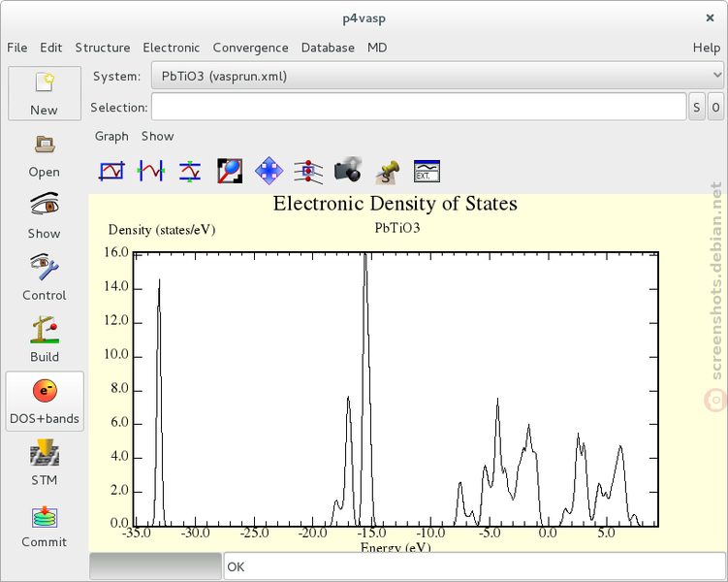
Task: Open the File menu
Action: pyautogui.click(x=17, y=48)
